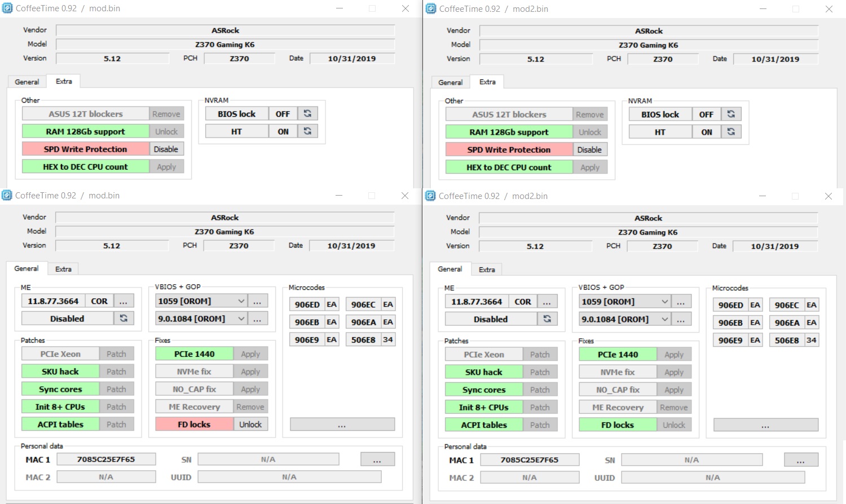Viewport: 846px width, 504px height.
Task: Toggle BIOS lock OFF state in mod2.bin window
Action: [x=706, y=114]
